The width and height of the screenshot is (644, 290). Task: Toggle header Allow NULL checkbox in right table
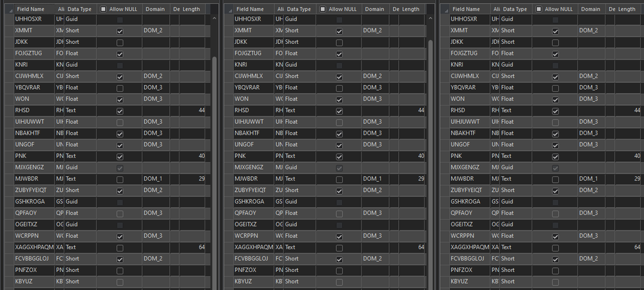point(539,9)
